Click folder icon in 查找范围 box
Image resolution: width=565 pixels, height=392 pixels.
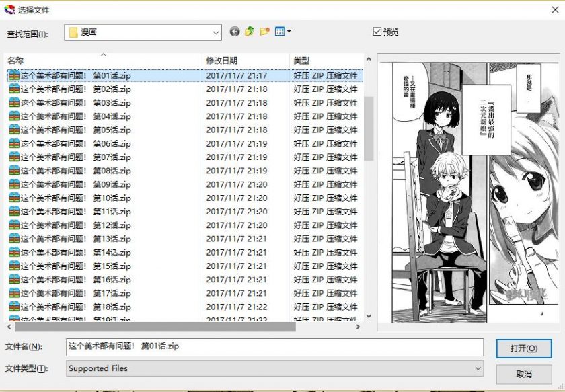pos(73,32)
